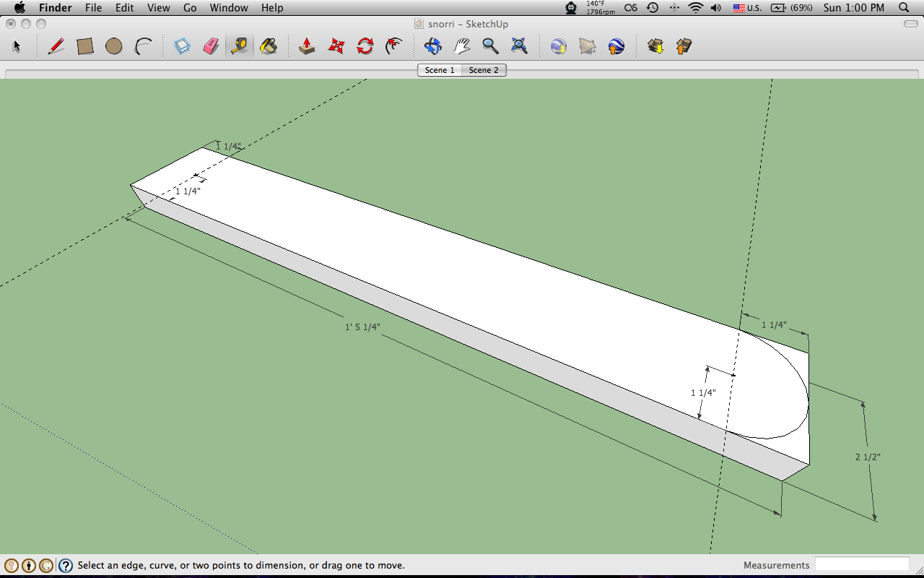
Task: Open the U.S. input source menu
Action: 747,8
